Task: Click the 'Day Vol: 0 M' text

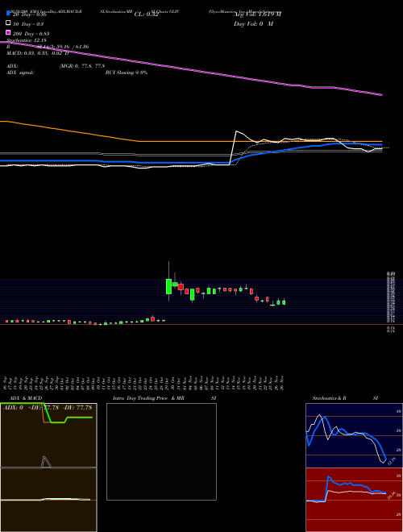Action: (253, 24)
